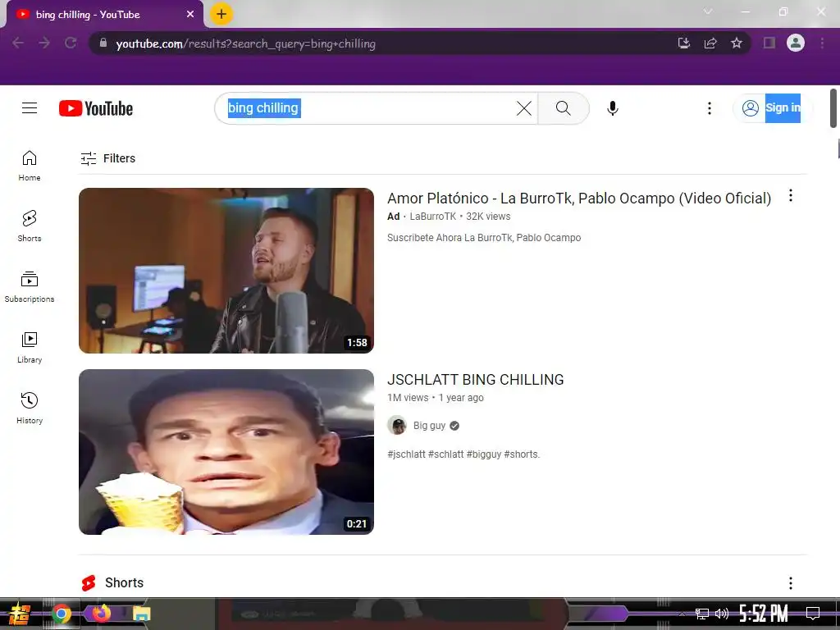Click the page vertical scrollbar
Image resolution: width=840 pixels, height=630 pixels.
(833, 108)
